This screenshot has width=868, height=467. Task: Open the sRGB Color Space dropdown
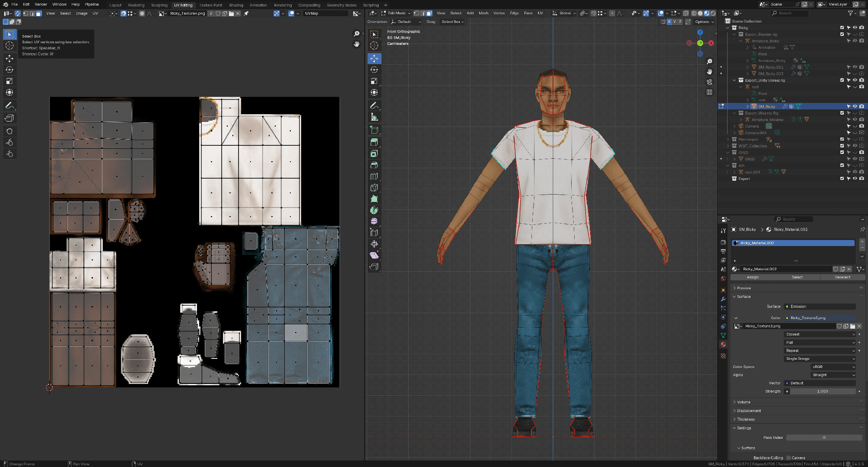point(833,367)
